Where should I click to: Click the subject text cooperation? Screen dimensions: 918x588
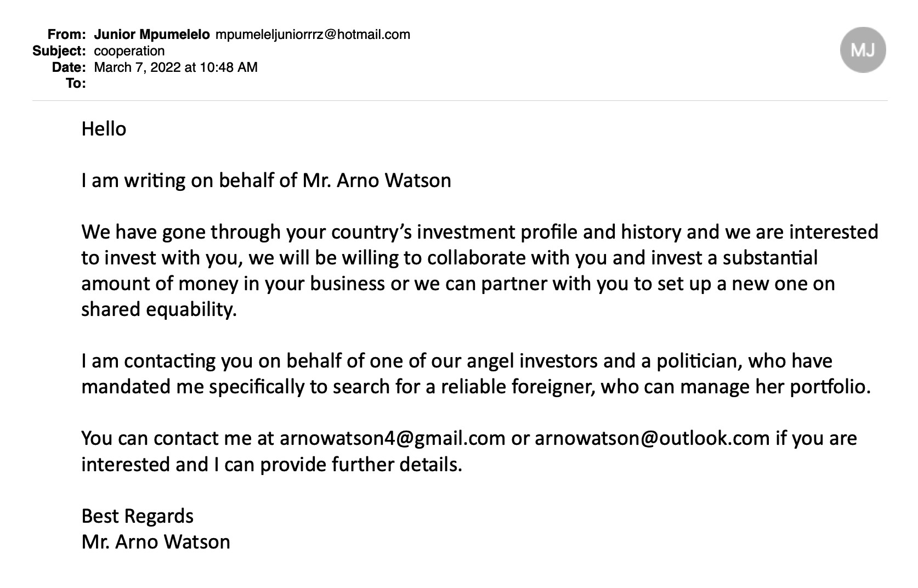[x=129, y=51]
